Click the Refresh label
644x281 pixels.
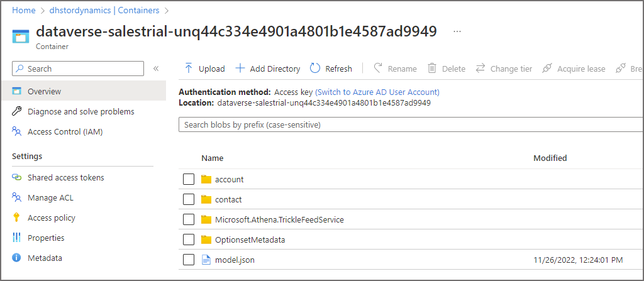[339, 69]
